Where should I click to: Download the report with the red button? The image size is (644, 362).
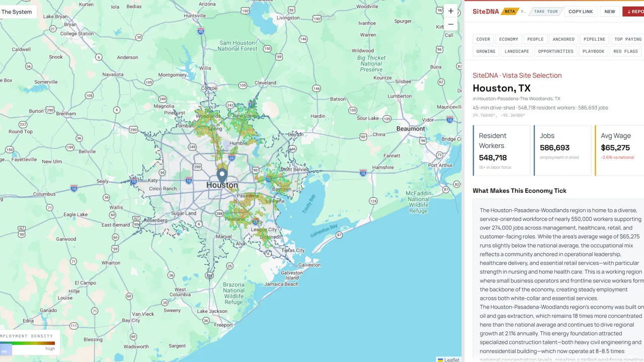[x=633, y=12]
